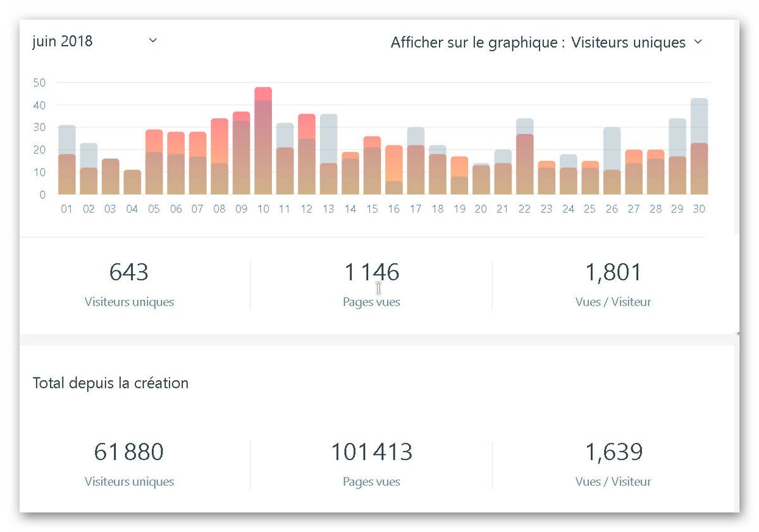Screen dimensions: 759x532
Task: Click Pages vues label under 1 146
Action: pyautogui.click(x=372, y=302)
